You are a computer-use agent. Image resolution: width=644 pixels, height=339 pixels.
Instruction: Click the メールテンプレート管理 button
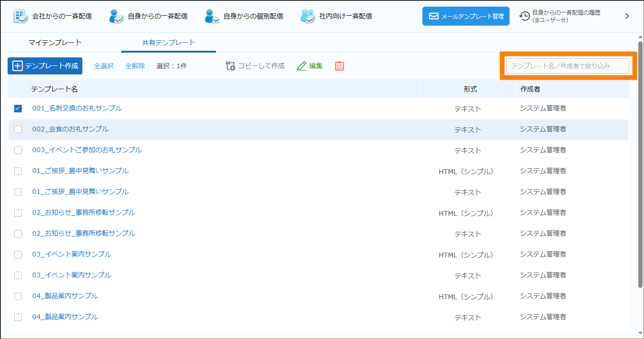466,16
